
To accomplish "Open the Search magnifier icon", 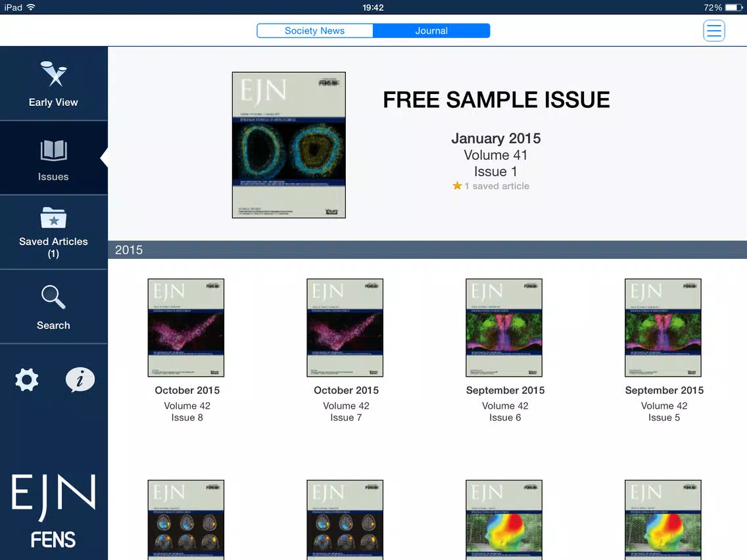I will pyautogui.click(x=53, y=297).
